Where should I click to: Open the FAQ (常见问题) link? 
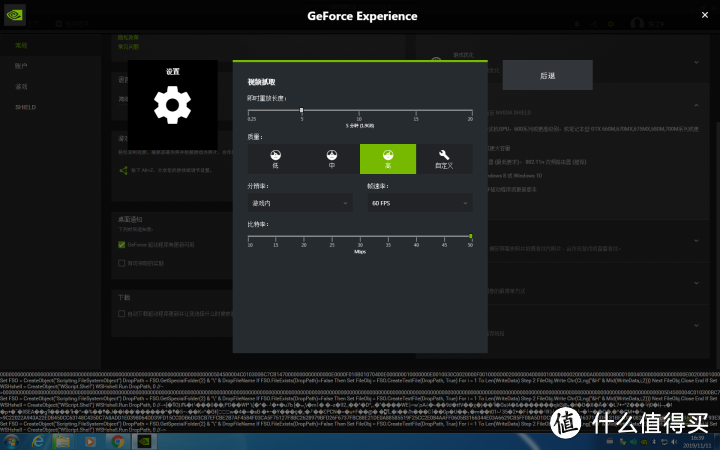click(128, 46)
